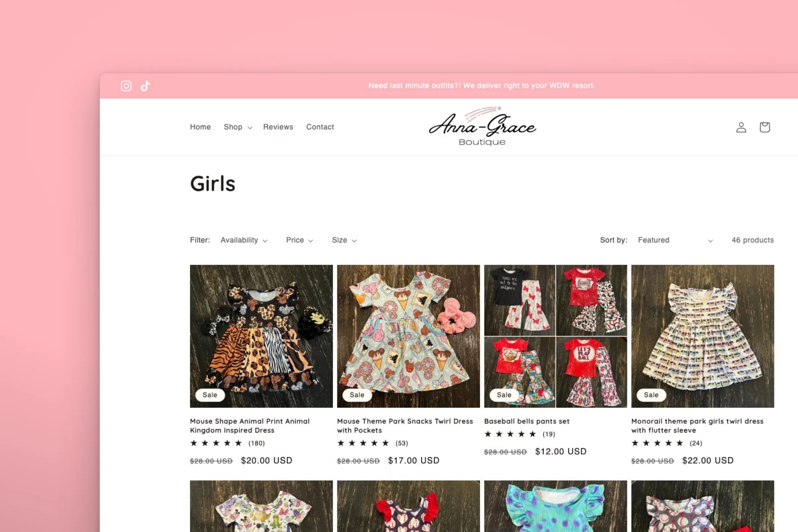The image size is (798, 532).
Task: Click Mouse Shape Animal Print dress title
Action: click(250, 426)
